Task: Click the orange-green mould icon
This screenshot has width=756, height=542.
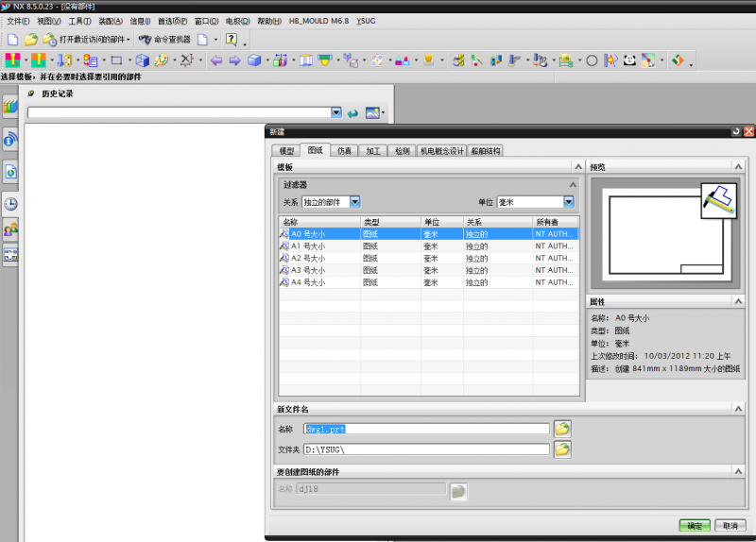Action: (x=39, y=60)
